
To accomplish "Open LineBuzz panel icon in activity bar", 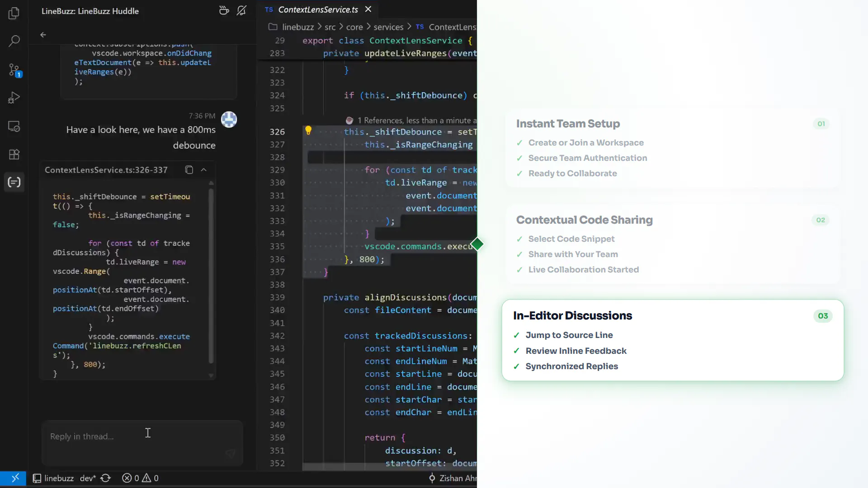I will 14,182.
